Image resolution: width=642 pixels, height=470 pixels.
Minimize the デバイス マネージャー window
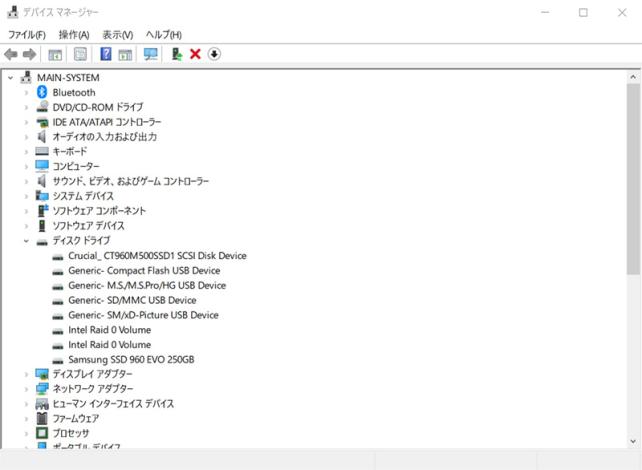(x=545, y=12)
